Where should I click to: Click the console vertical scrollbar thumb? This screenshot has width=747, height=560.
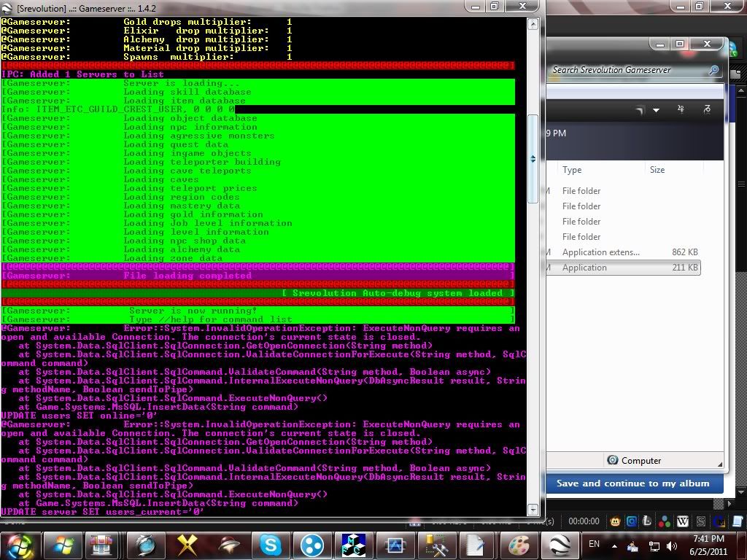pos(533,158)
